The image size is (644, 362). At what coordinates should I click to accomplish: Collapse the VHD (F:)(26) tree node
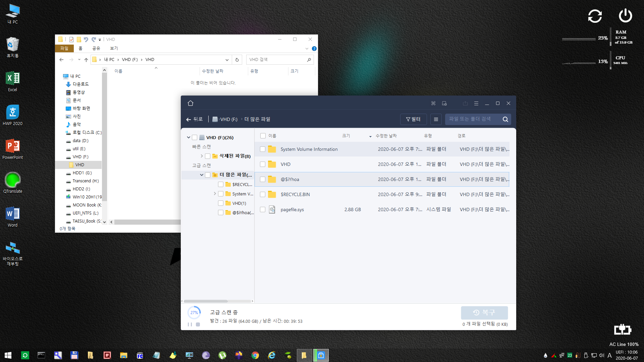click(x=189, y=137)
